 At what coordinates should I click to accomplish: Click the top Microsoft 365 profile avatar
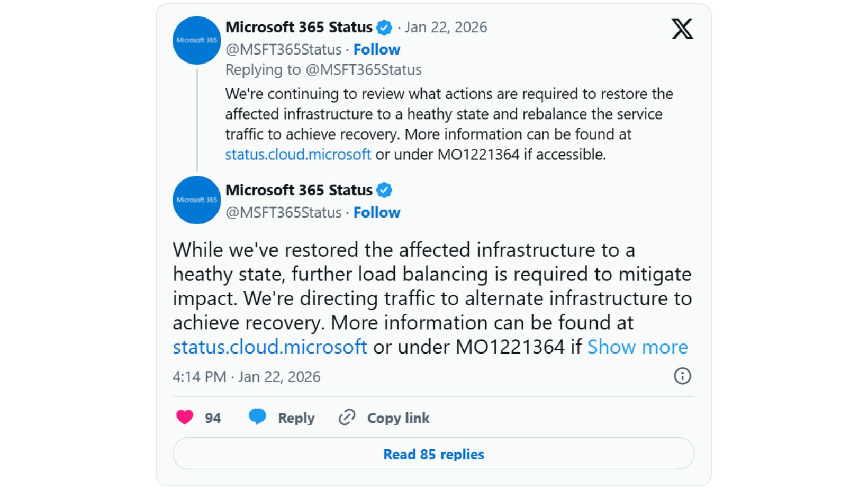[196, 40]
